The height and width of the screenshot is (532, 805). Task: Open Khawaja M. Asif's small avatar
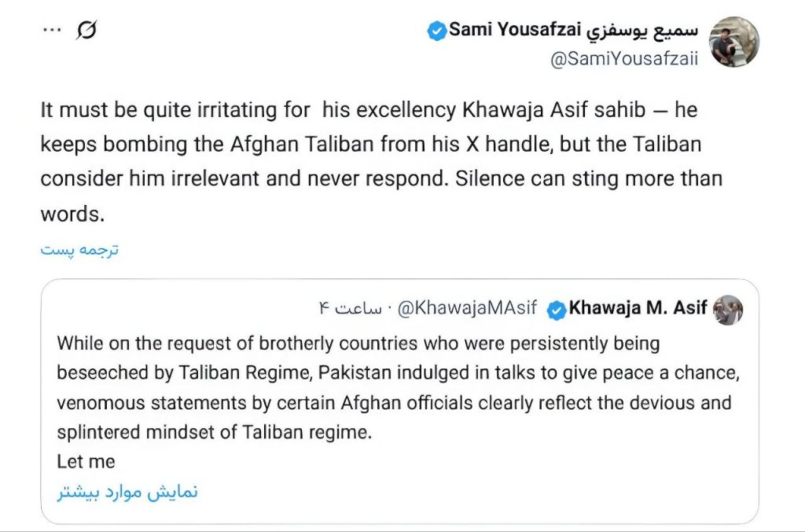point(728,309)
